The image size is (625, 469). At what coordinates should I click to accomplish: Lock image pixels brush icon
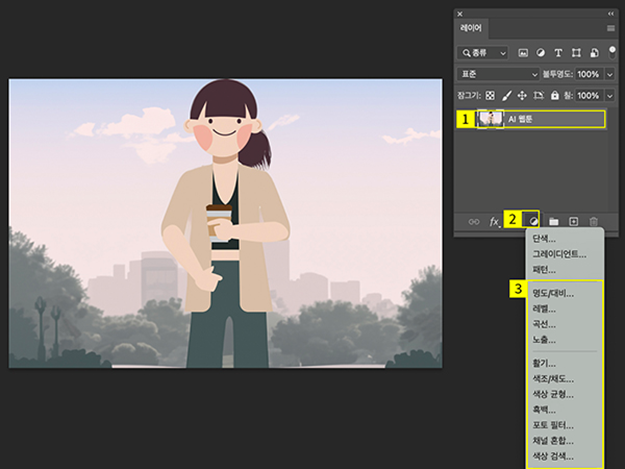tap(506, 96)
